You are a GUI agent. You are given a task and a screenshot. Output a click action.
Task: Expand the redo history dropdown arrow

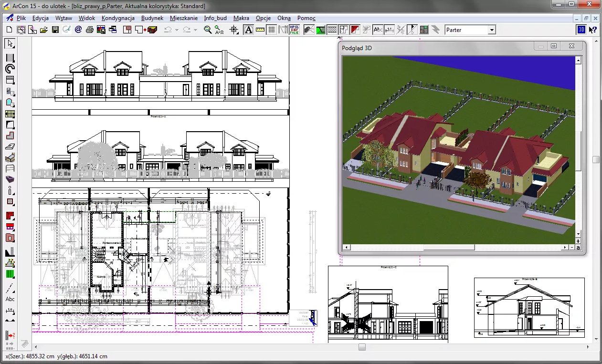195,30
